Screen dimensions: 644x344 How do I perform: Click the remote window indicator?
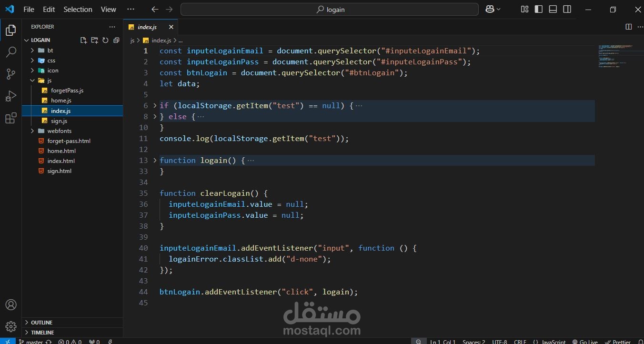point(7,341)
